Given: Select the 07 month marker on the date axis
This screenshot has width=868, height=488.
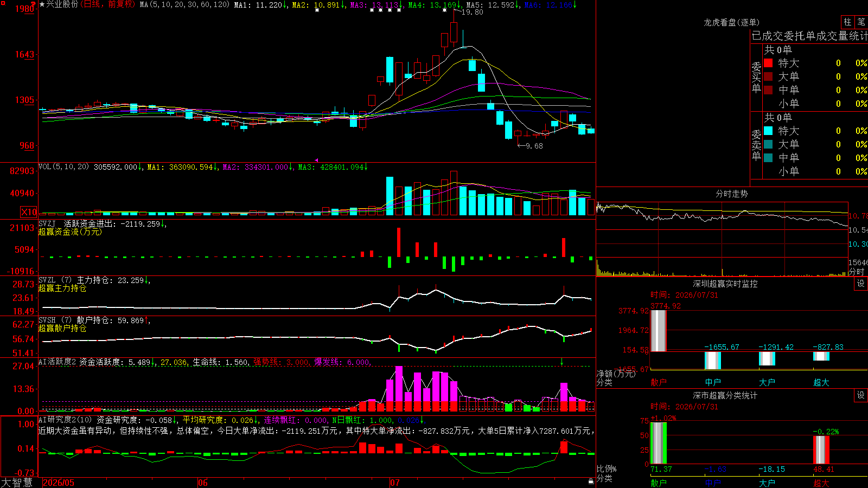Looking at the screenshot, I should (x=394, y=483).
